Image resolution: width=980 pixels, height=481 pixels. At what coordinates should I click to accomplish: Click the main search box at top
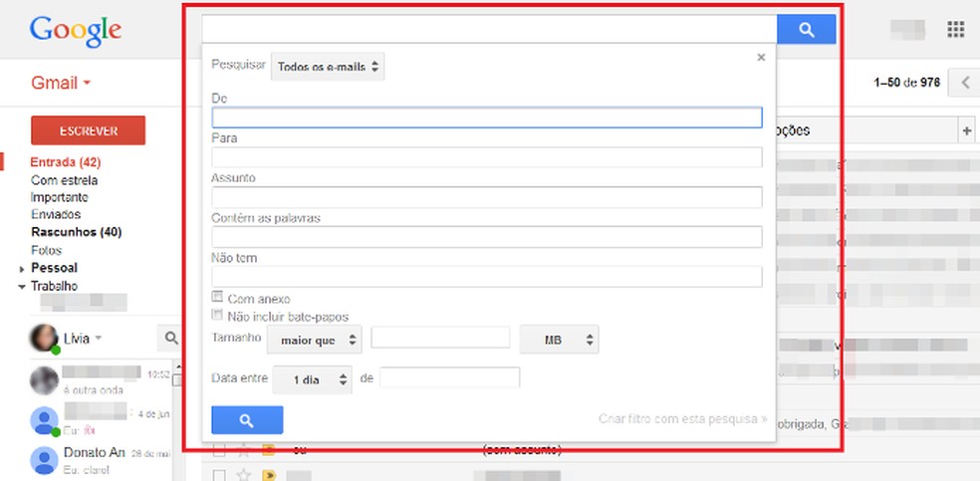(489, 29)
